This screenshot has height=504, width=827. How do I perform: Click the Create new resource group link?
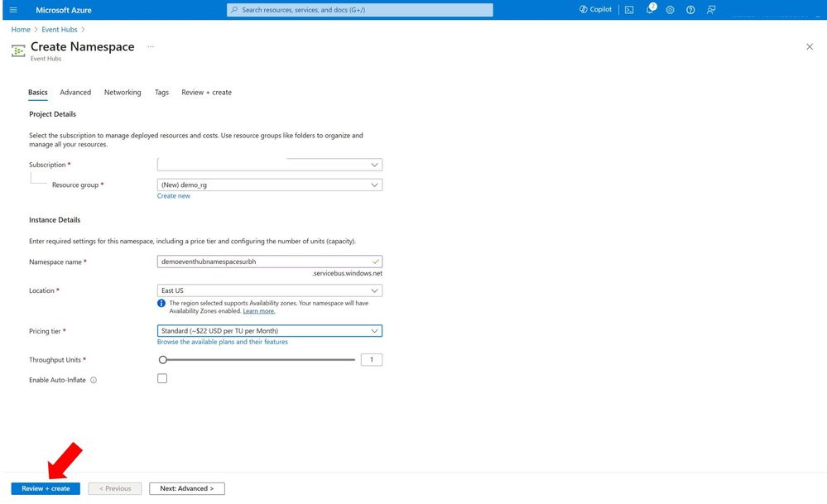(x=174, y=195)
